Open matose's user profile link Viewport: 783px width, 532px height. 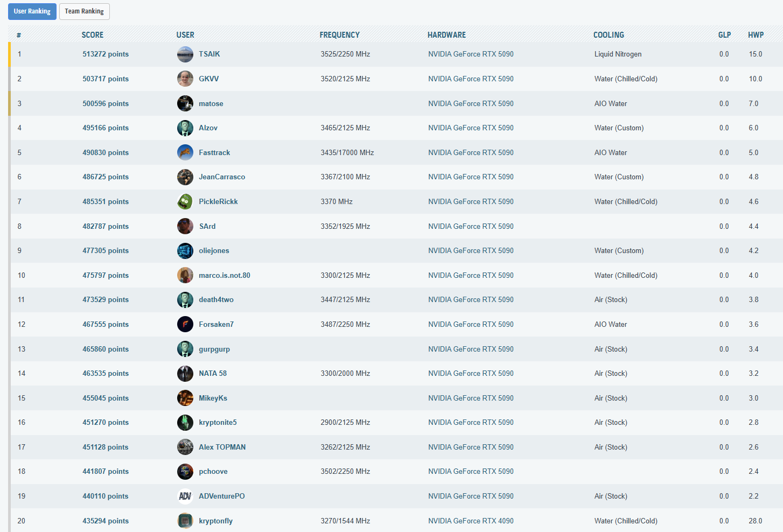click(211, 103)
